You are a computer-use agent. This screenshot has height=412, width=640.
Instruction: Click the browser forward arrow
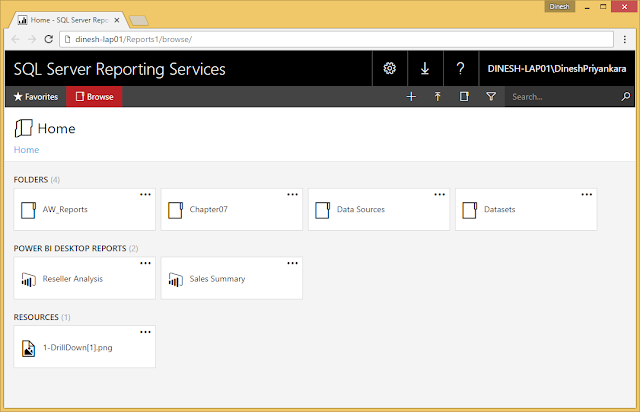(x=32, y=39)
